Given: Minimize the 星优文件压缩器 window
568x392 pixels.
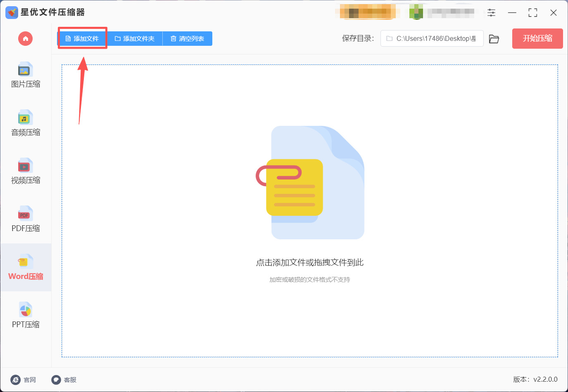Looking at the screenshot, I should coord(512,13).
